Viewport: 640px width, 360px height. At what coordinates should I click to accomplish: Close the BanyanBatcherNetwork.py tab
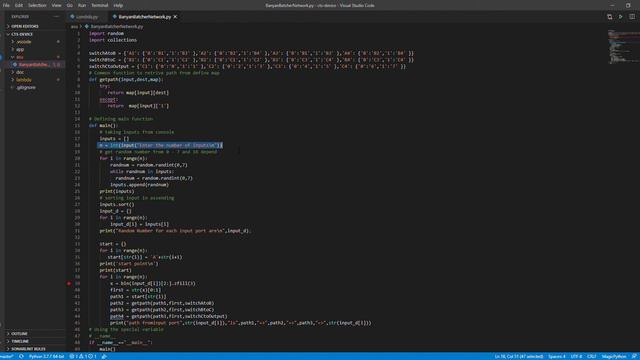(175, 17)
